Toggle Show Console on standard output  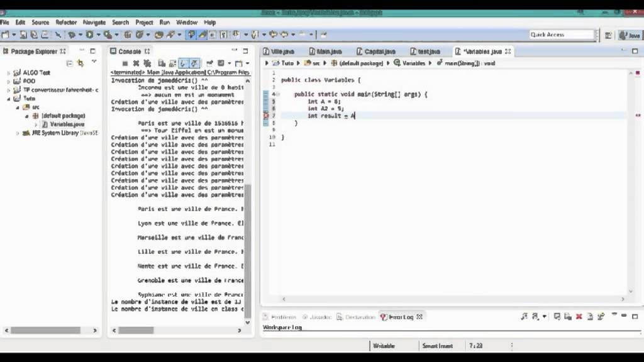click(x=183, y=63)
